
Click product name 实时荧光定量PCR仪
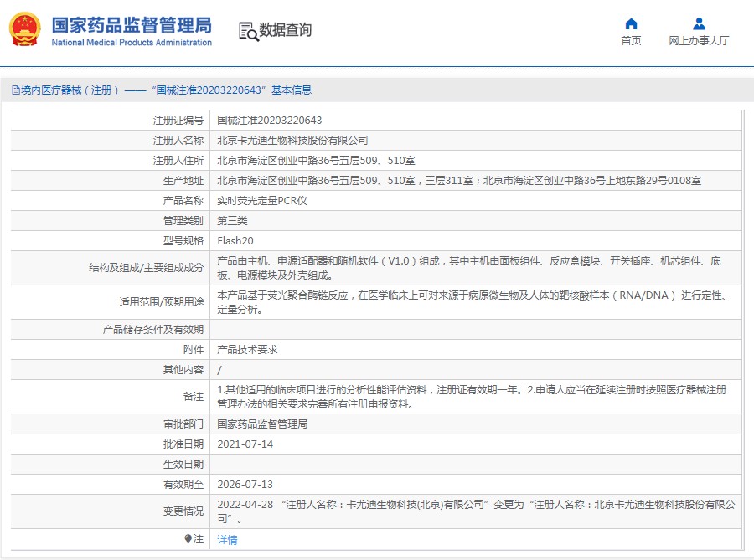pos(262,201)
